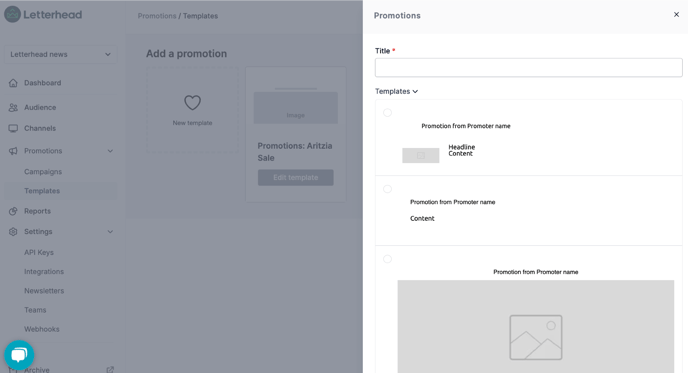Open the chat support bubble

(x=19, y=355)
